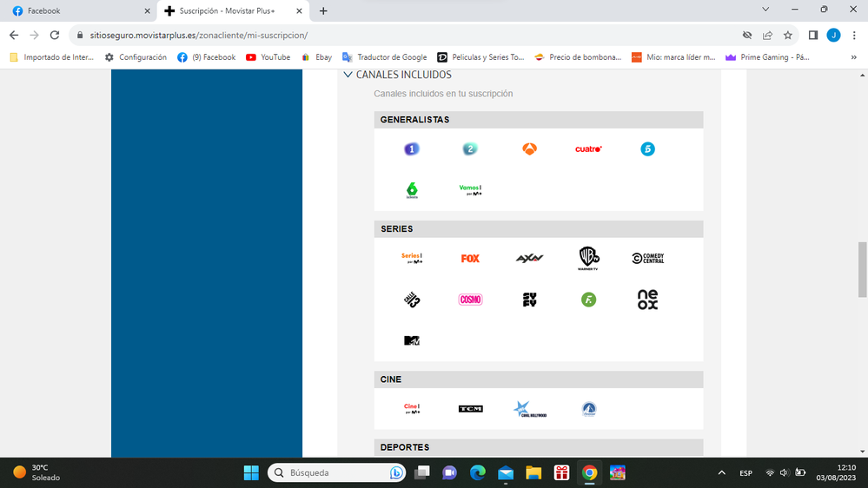Open the weather widget showing 30°C
This screenshot has height=488, width=868.
(36, 472)
